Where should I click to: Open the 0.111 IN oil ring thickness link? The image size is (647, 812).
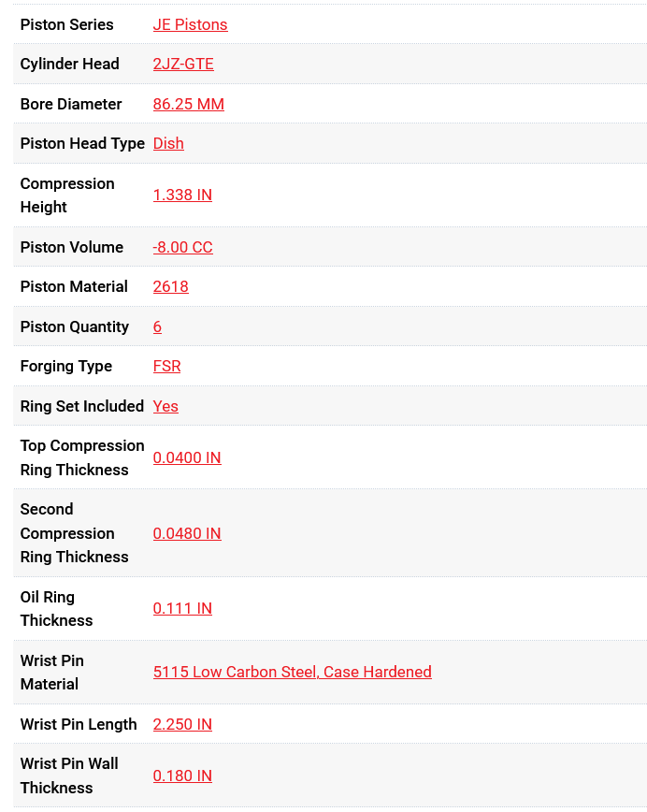pyautogui.click(x=182, y=608)
